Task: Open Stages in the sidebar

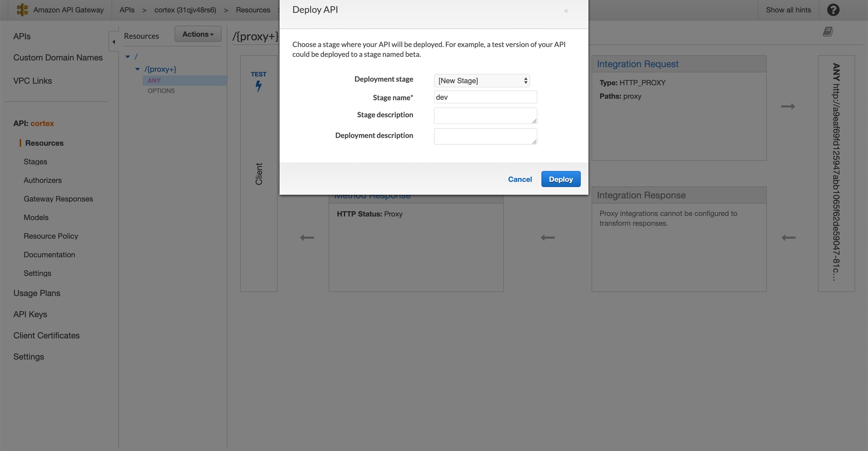Action: tap(35, 161)
